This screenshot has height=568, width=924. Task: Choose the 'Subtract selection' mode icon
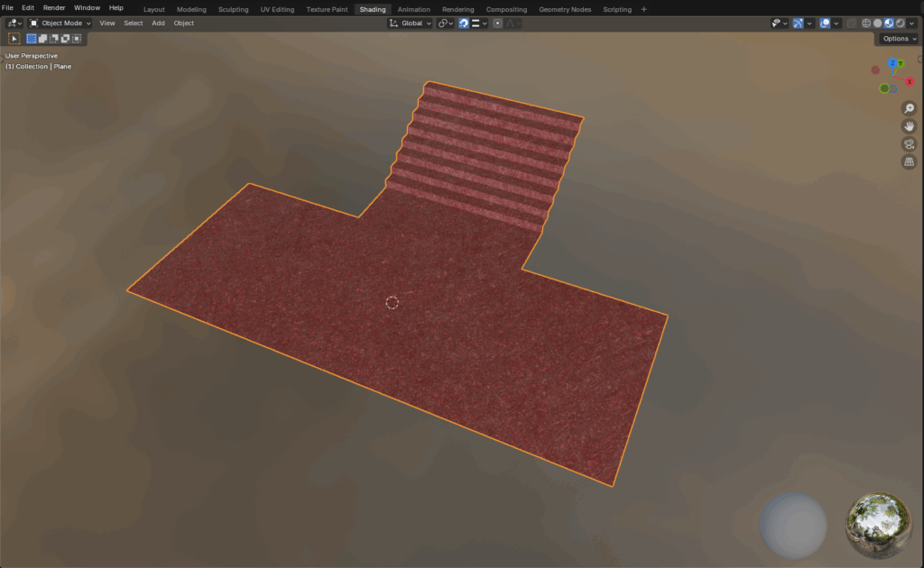53,39
